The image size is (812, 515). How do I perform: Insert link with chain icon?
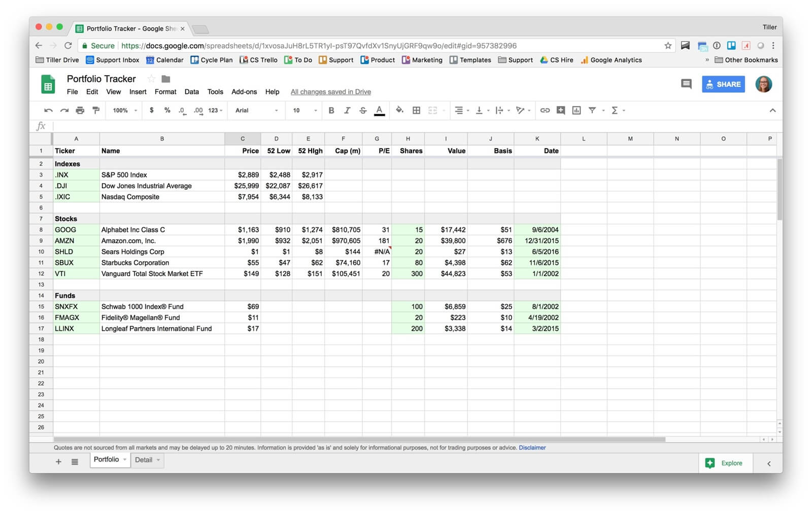545,110
